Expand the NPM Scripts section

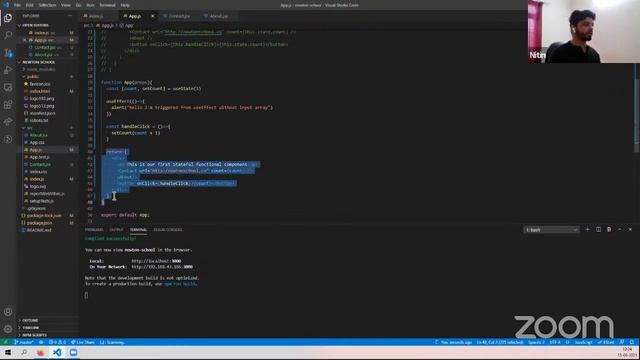pyautogui.click(x=34, y=335)
